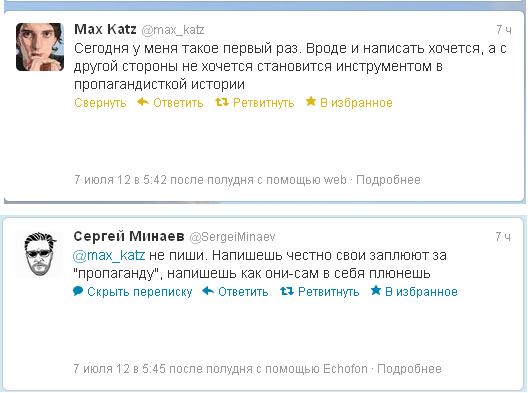Click the blue reply arrow icon on Минаев's tweet
Image resolution: width=531 pixels, height=393 pixels.
[x=208, y=291]
